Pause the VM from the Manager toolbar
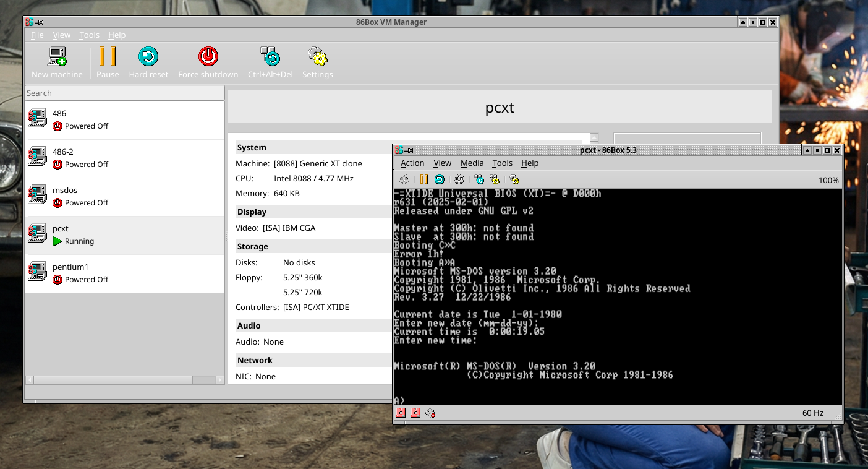Image resolution: width=868 pixels, height=469 pixels. (x=108, y=57)
